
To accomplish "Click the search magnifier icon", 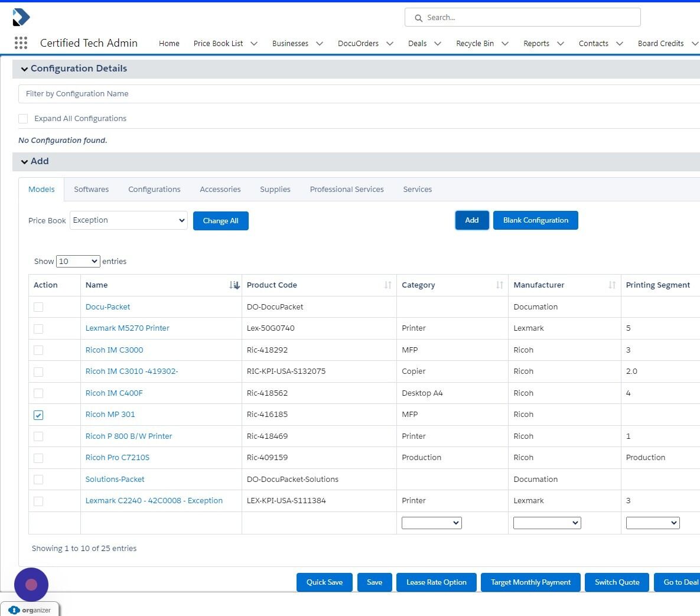I will coord(418,18).
